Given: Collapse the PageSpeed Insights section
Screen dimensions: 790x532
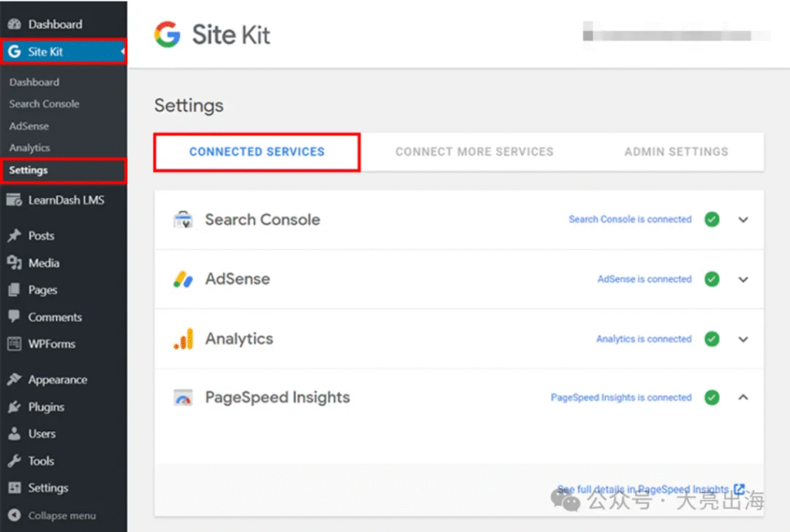Looking at the screenshot, I should click(x=743, y=398).
